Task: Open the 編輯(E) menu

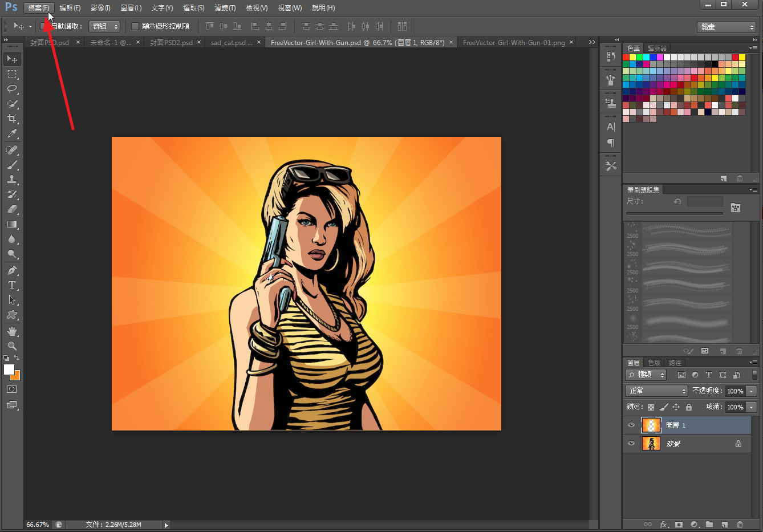Action: (x=70, y=8)
